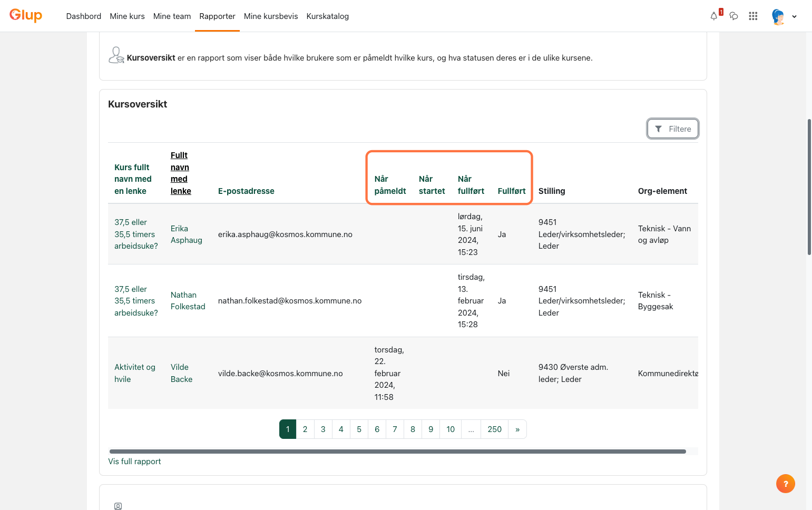This screenshot has height=510, width=812.
Task: Sort by Når fullført column
Action: click(x=471, y=185)
